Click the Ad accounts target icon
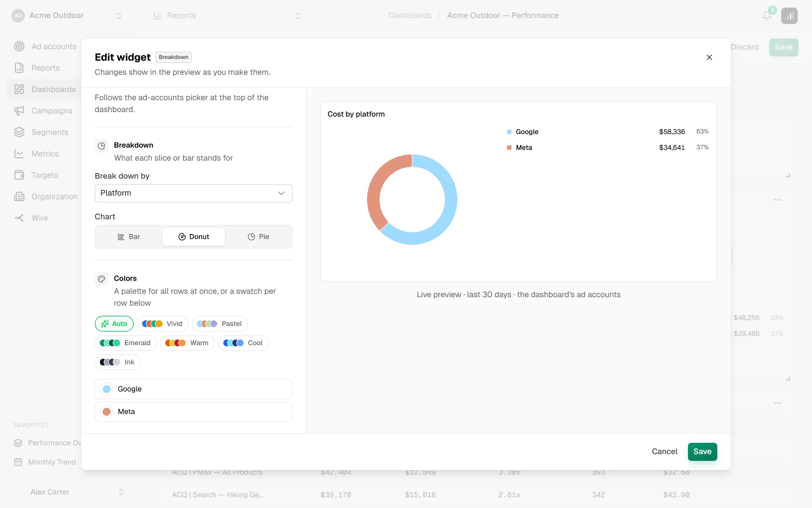This screenshot has width=812, height=508. [x=19, y=46]
